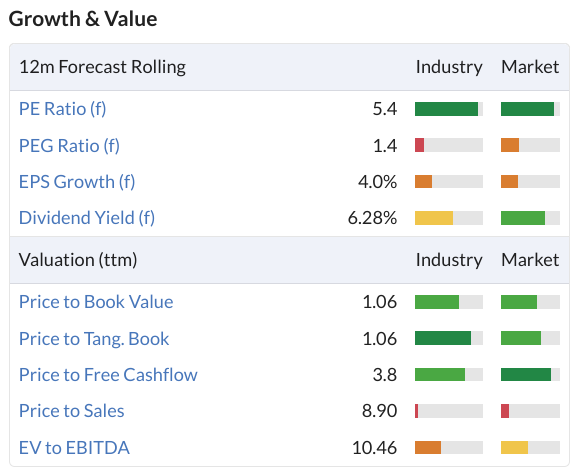This screenshot has height=471, width=574.
Task: Click Market header in Valuation section
Action: [x=530, y=260]
